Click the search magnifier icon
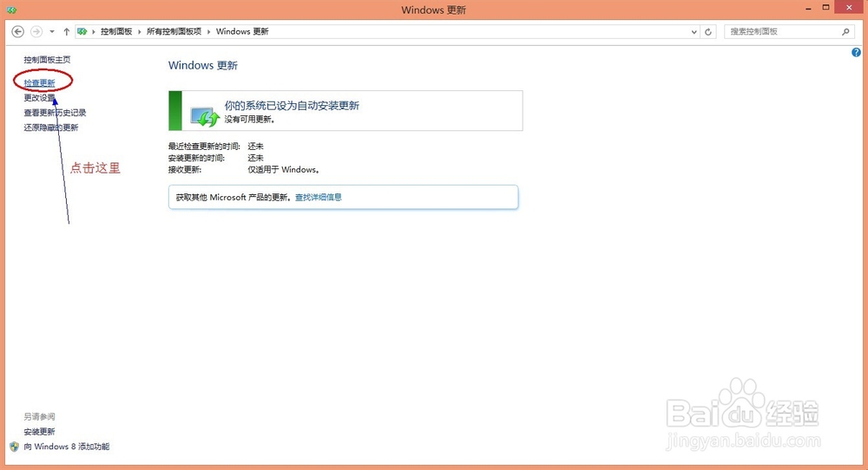The height and width of the screenshot is (470, 868). (845, 31)
